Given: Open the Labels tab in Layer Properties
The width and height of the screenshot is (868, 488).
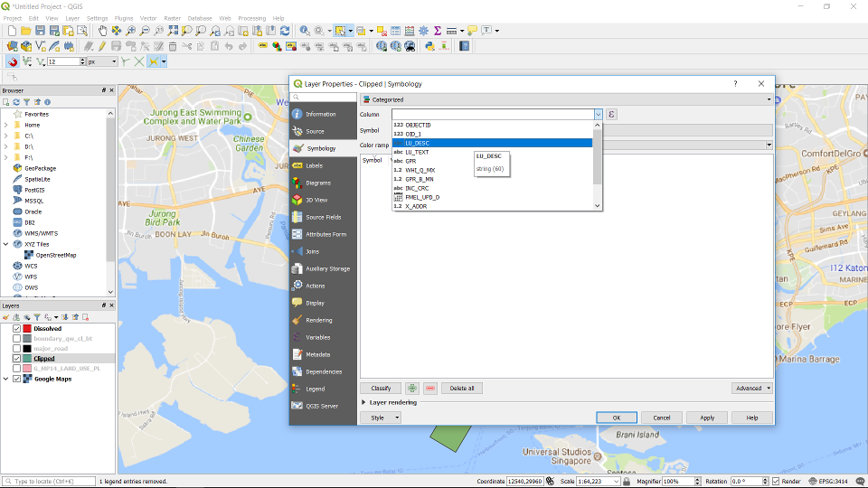Looking at the screenshot, I should [x=314, y=166].
